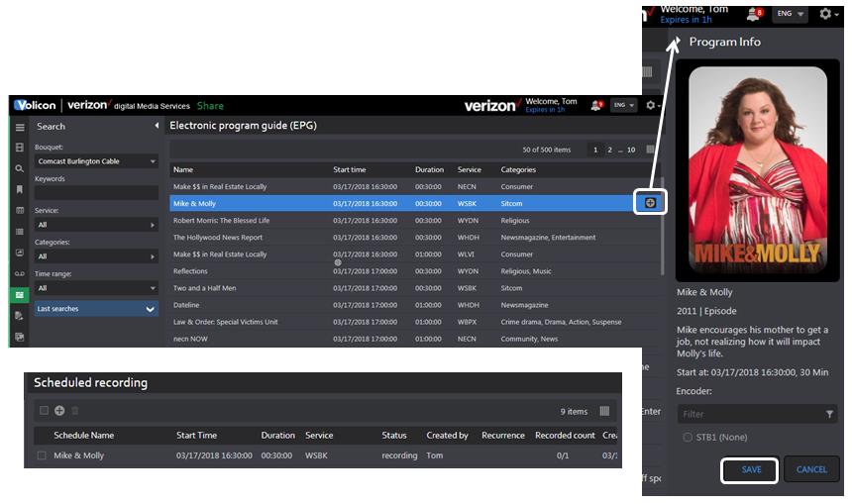The width and height of the screenshot is (852, 504).
Task: Click the SAVE button in Program Info
Action: point(750,469)
